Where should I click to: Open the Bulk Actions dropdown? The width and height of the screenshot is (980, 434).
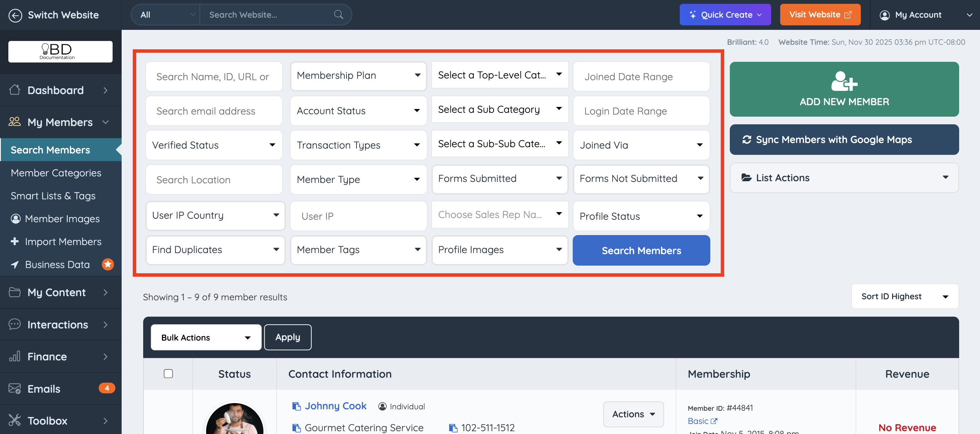point(206,337)
